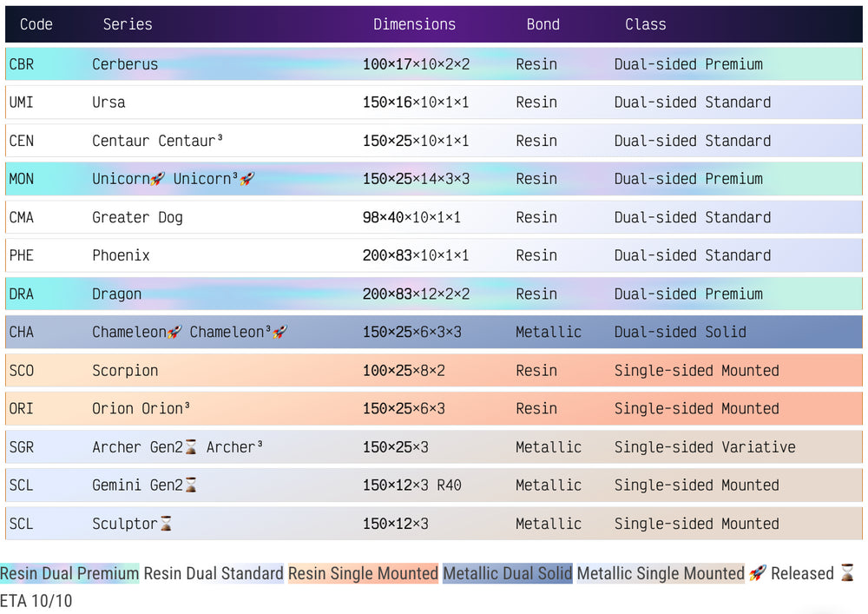Click the Series column header
This screenshot has width=868, height=614.
pyautogui.click(x=128, y=24)
